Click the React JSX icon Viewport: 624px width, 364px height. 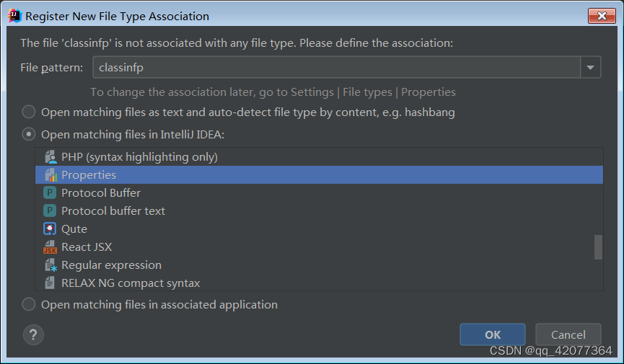(x=50, y=247)
